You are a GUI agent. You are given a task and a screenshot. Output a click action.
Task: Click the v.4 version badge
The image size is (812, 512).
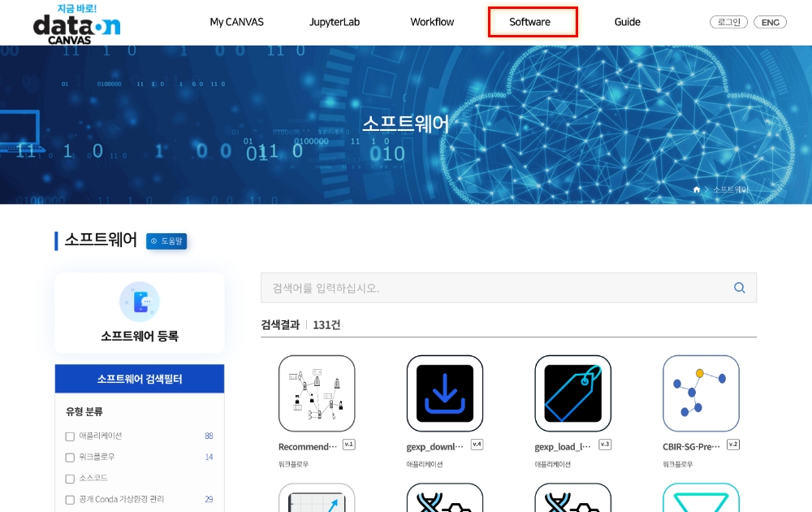(x=477, y=445)
